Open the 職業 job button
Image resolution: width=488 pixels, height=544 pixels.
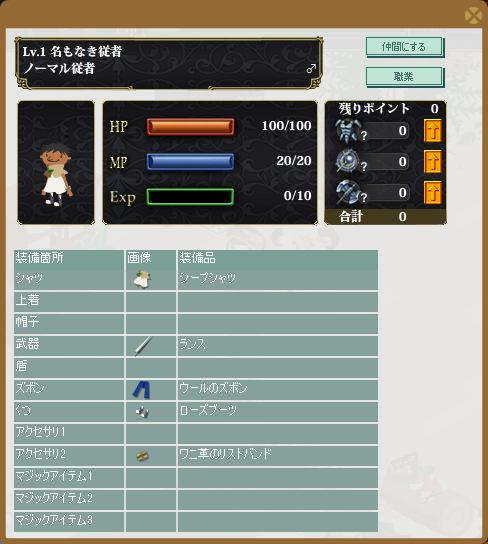(x=404, y=76)
